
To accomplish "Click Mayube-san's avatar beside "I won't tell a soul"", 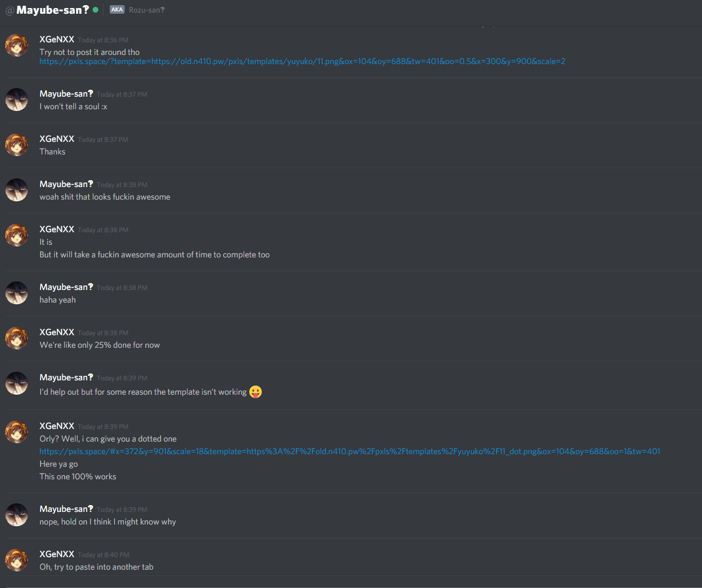I will (x=17, y=100).
